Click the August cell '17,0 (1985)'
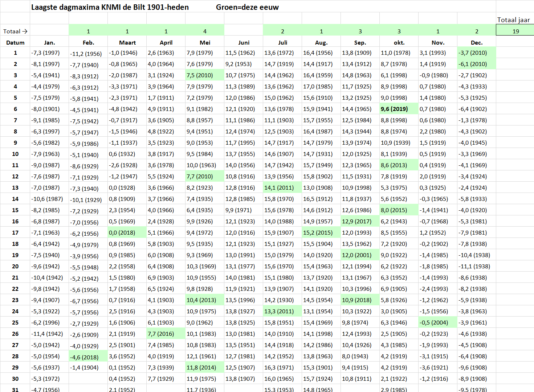Viewport: 534px width, 392px height. (321, 86)
